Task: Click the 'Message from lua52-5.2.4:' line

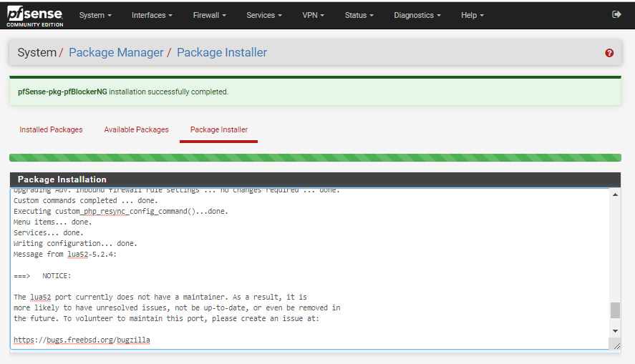Action: pyautogui.click(x=65, y=254)
